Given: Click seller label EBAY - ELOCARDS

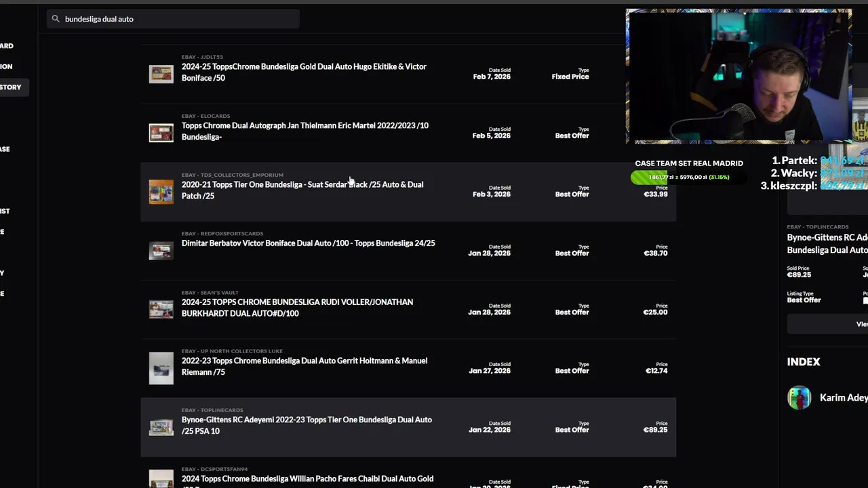Looking at the screenshot, I should tap(206, 116).
